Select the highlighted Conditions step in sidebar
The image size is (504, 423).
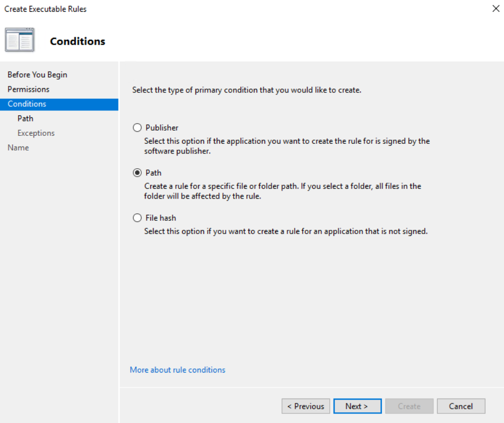pyautogui.click(x=27, y=104)
